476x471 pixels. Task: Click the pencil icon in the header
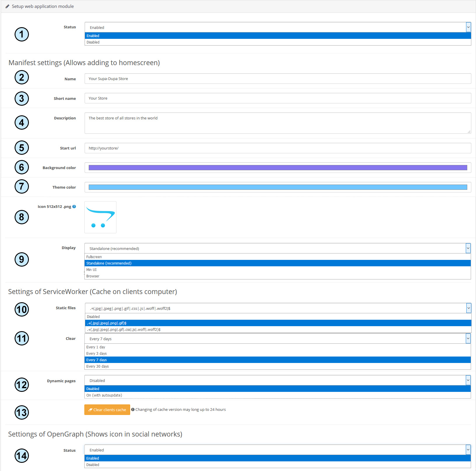pos(7,6)
